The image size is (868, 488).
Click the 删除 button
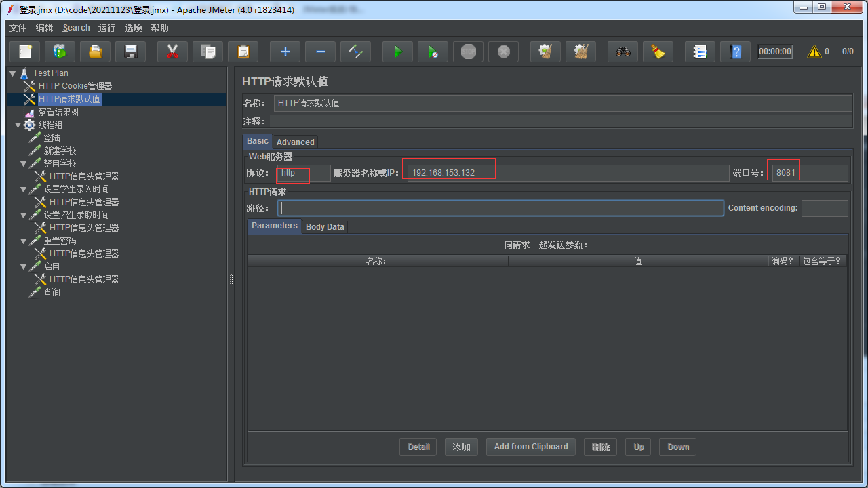601,447
